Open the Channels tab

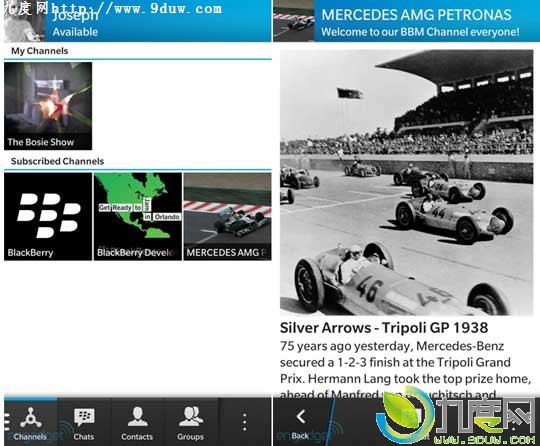click(x=31, y=422)
